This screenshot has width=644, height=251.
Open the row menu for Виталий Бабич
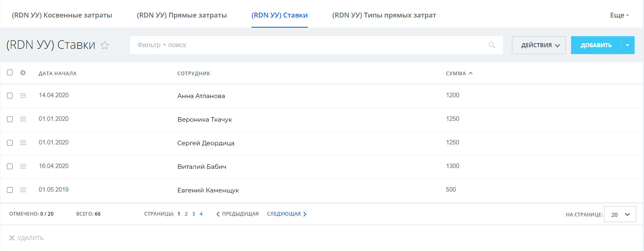pos(23,166)
